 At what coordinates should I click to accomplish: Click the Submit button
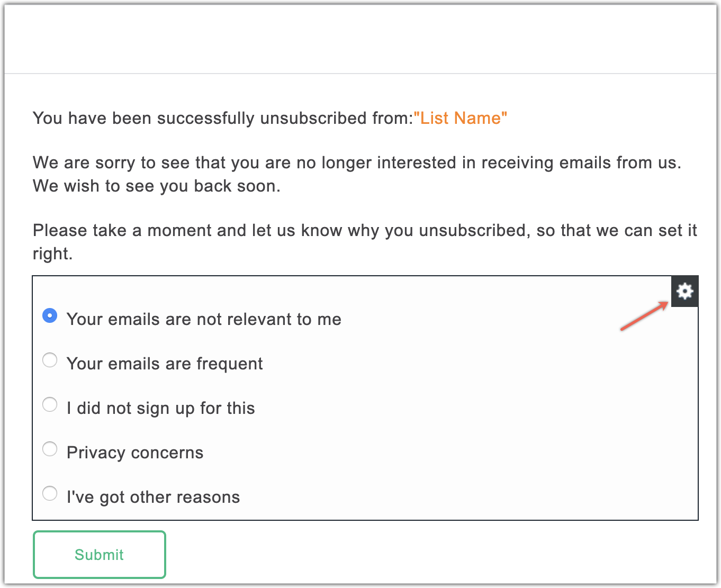[x=100, y=555]
